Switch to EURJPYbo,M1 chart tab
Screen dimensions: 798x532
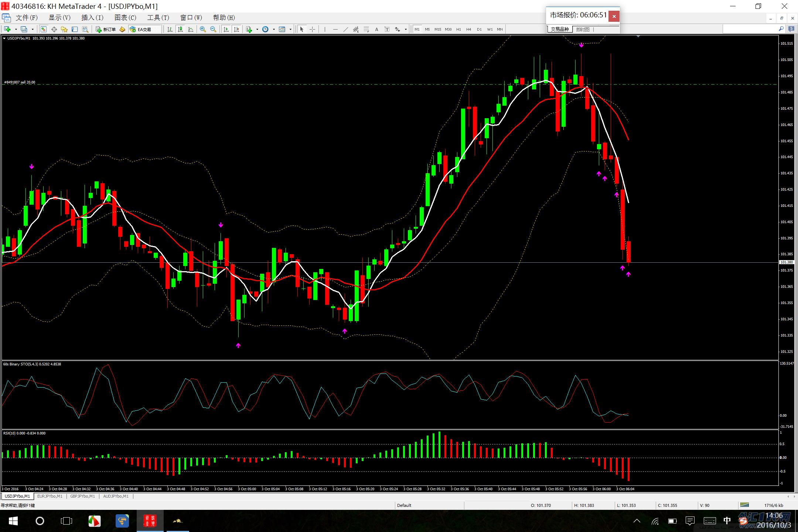tap(50, 496)
